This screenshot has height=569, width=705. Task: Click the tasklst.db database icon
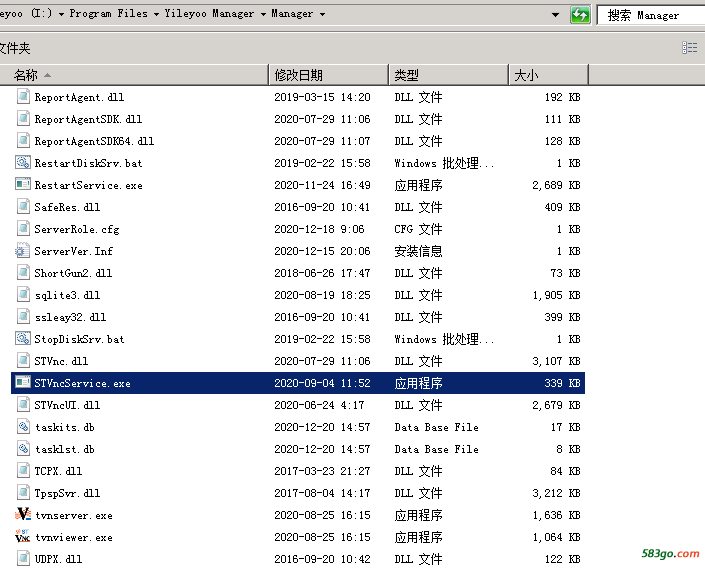(x=23, y=449)
